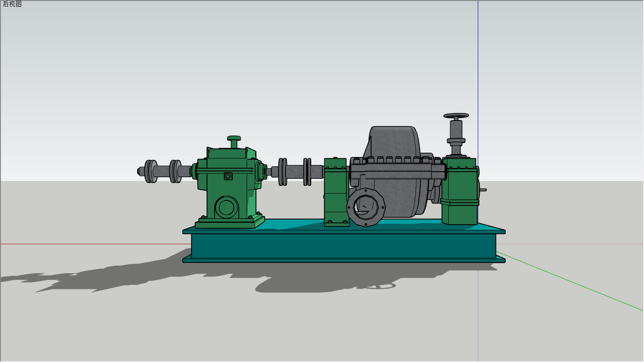Select the middle green bearing pedestal

click(x=336, y=192)
